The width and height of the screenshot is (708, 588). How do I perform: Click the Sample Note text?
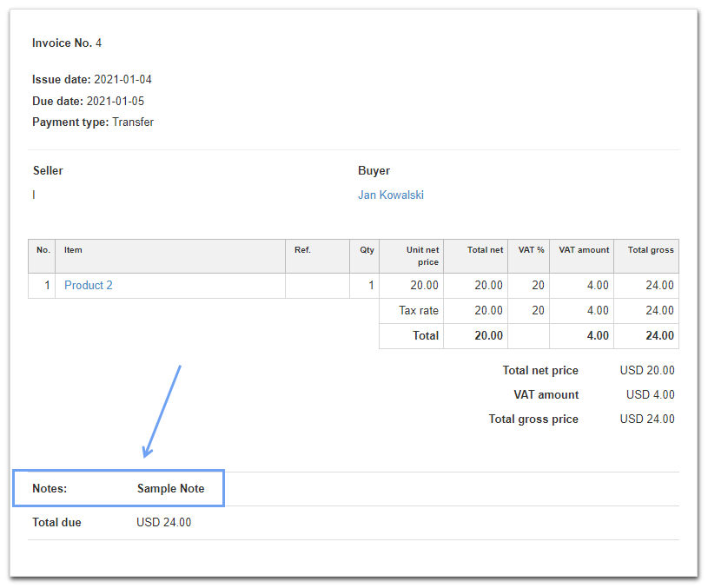point(170,489)
